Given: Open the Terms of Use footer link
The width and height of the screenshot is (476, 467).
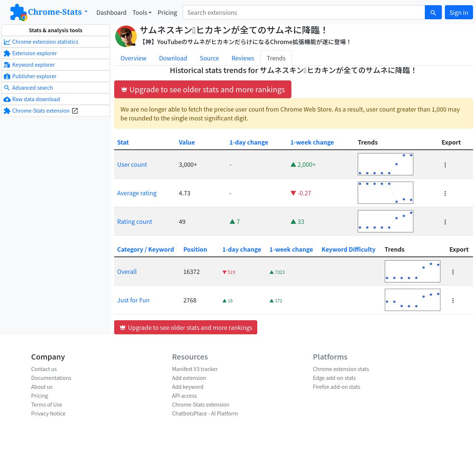Looking at the screenshot, I should (x=47, y=405).
